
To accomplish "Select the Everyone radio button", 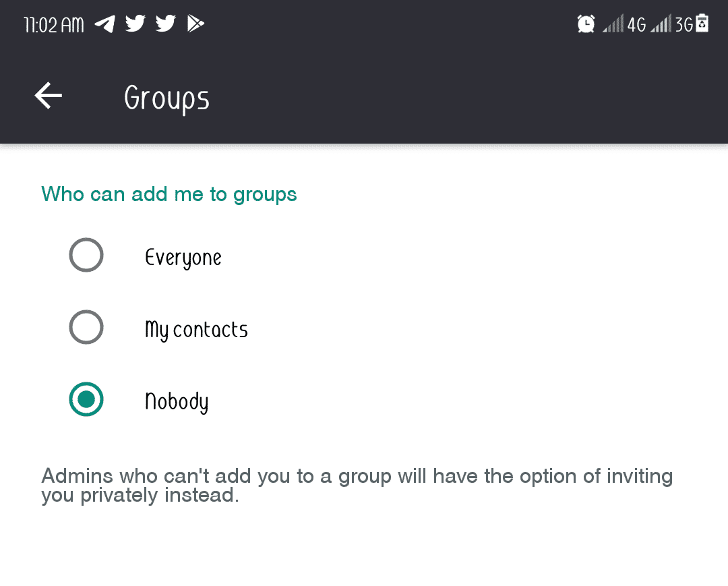I will pyautogui.click(x=86, y=256).
